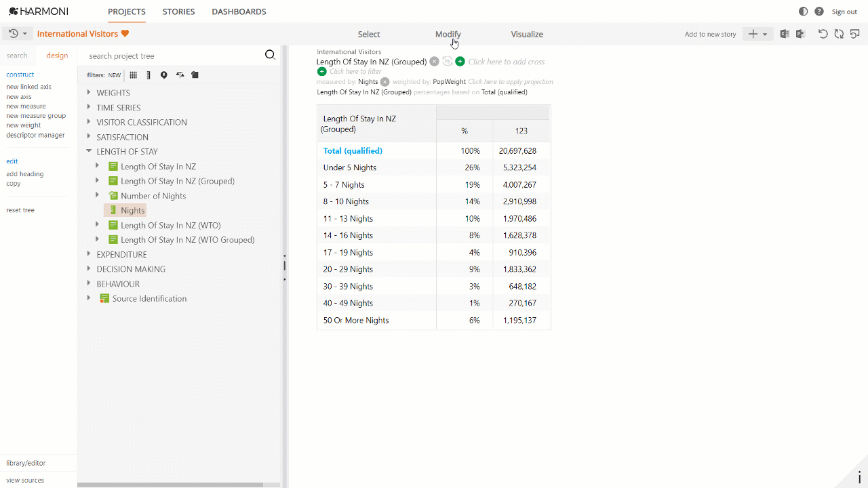The image size is (868, 488).
Task: Click green plus to add filter
Action: (x=321, y=71)
